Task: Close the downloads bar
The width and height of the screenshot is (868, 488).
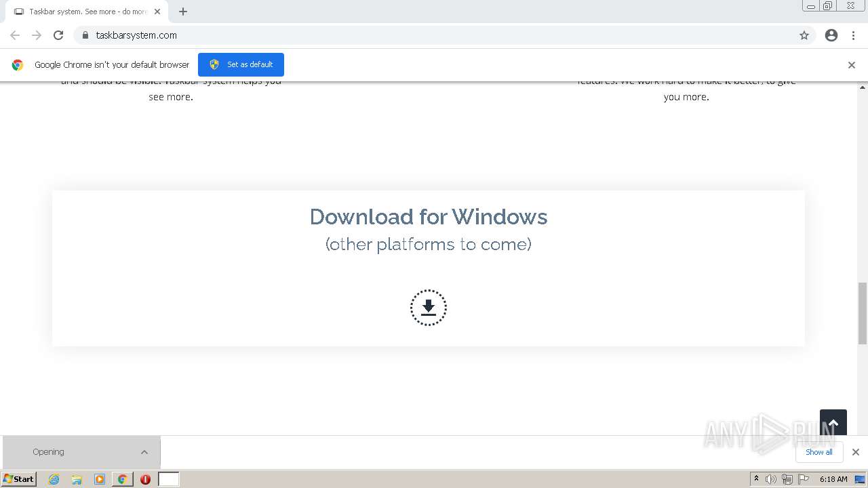Action: click(x=856, y=452)
